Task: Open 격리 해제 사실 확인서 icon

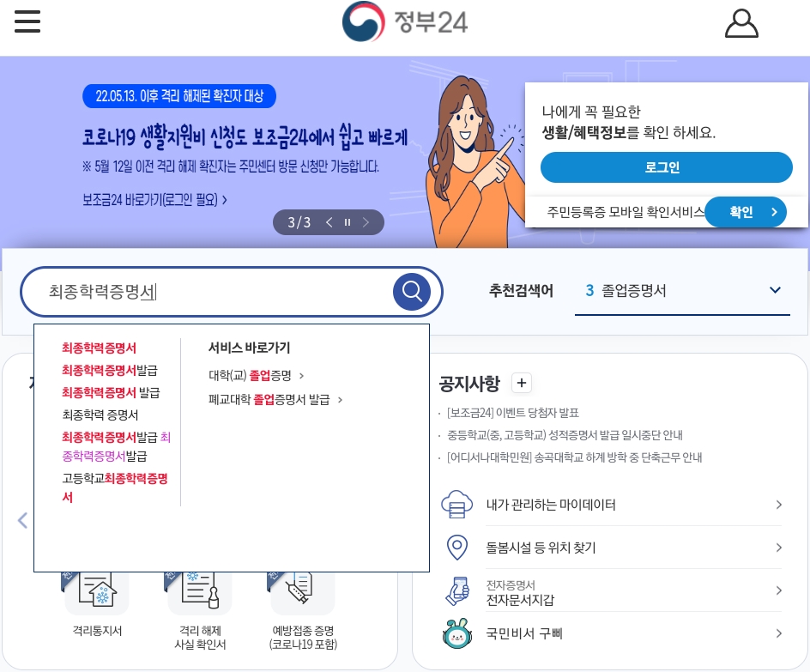Action: 200,592
